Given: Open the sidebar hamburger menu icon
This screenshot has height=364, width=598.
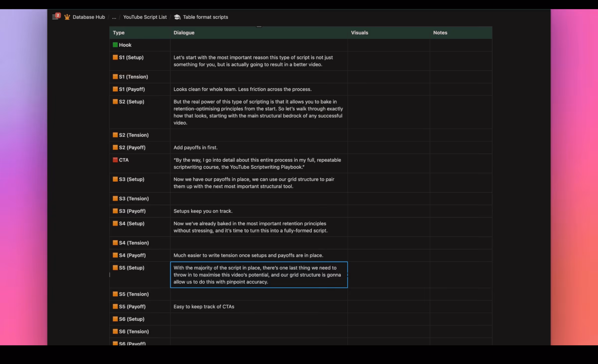Looking at the screenshot, I should pos(55,17).
